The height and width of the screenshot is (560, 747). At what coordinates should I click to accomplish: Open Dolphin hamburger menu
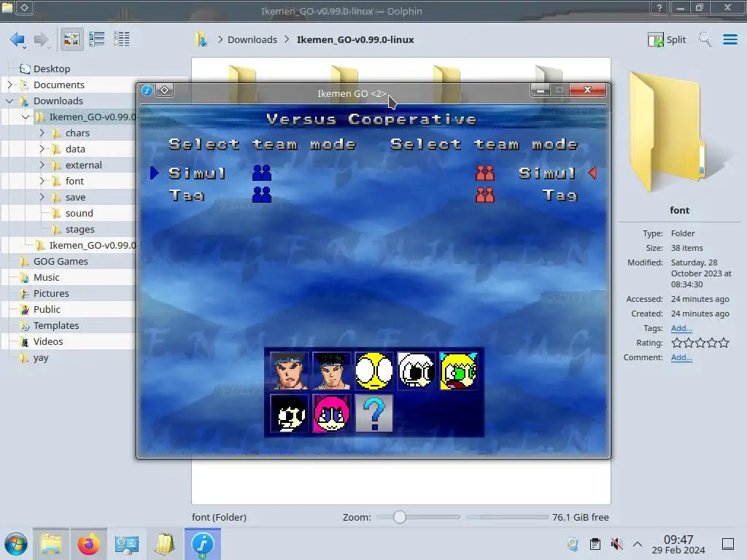tap(729, 39)
